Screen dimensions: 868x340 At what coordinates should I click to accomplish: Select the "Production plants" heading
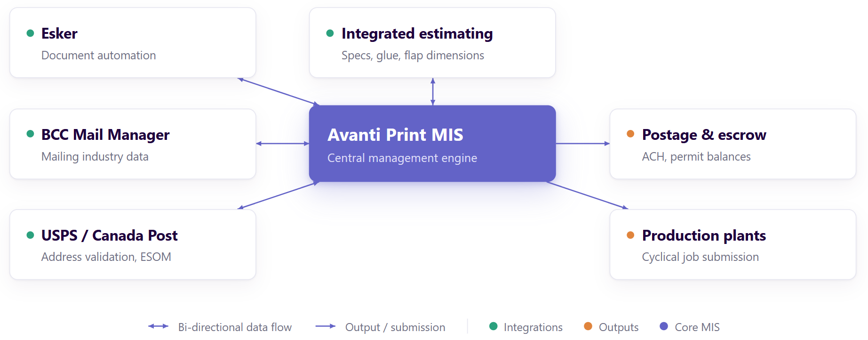[704, 235]
